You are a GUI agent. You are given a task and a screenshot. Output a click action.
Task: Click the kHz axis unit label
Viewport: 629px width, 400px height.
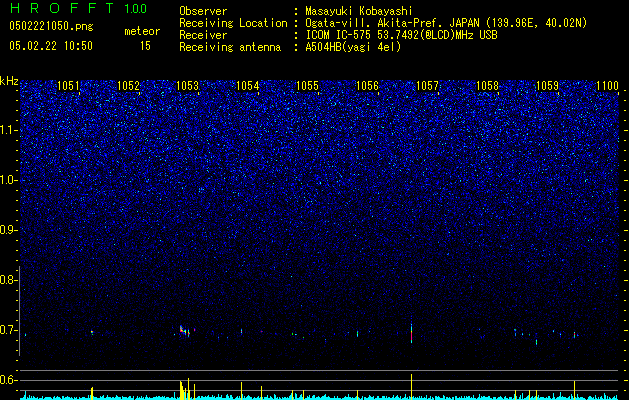[9, 81]
